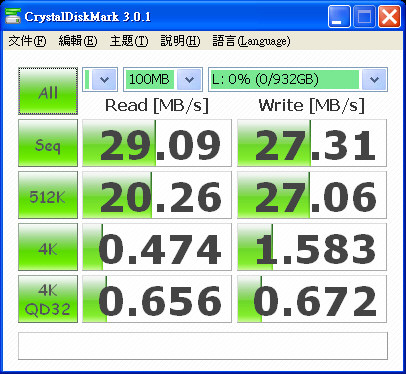Click the empty comment field at bottom
The height and width of the screenshot is (374, 406).
(x=203, y=346)
